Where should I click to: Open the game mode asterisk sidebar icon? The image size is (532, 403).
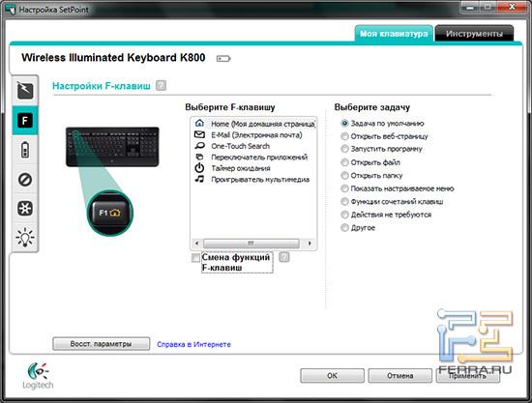pyautogui.click(x=25, y=208)
